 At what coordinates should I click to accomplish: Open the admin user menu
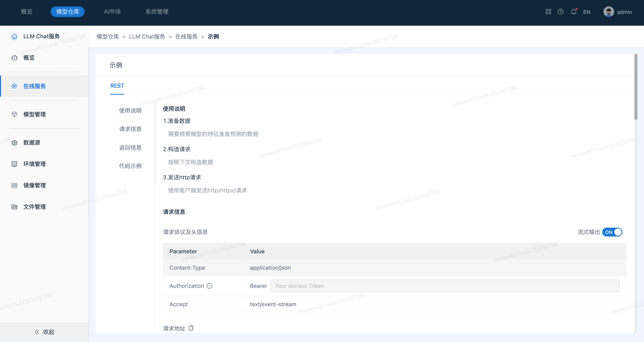pos(624,12)
